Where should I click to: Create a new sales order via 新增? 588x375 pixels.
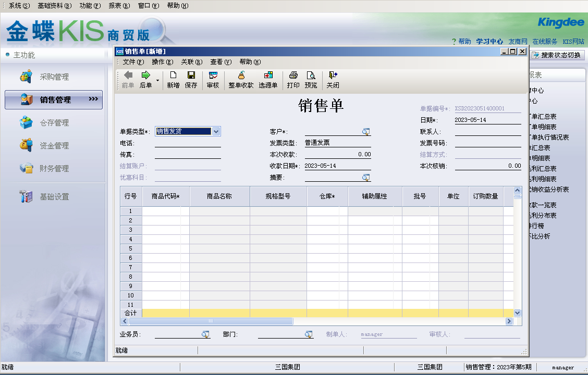[173, 80]
